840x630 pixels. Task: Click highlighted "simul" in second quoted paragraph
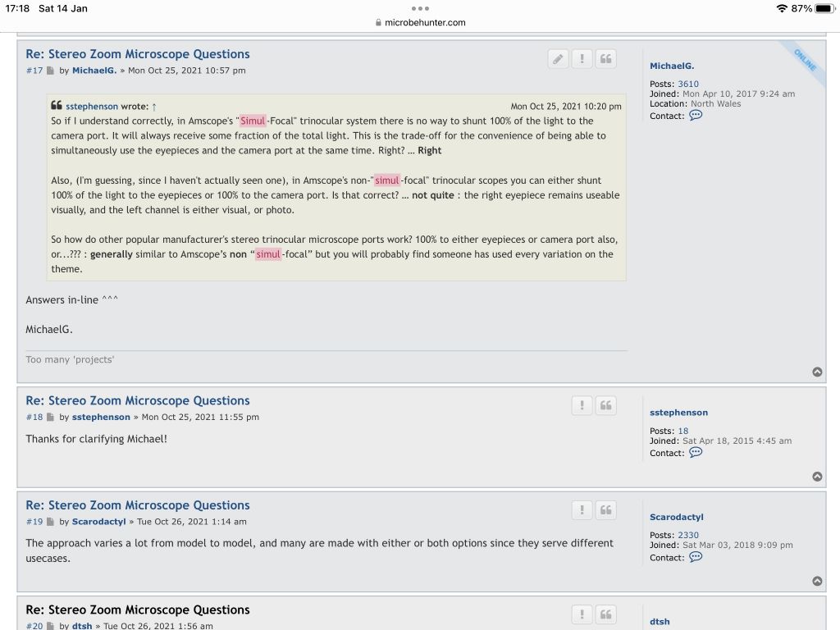(387, 180)
